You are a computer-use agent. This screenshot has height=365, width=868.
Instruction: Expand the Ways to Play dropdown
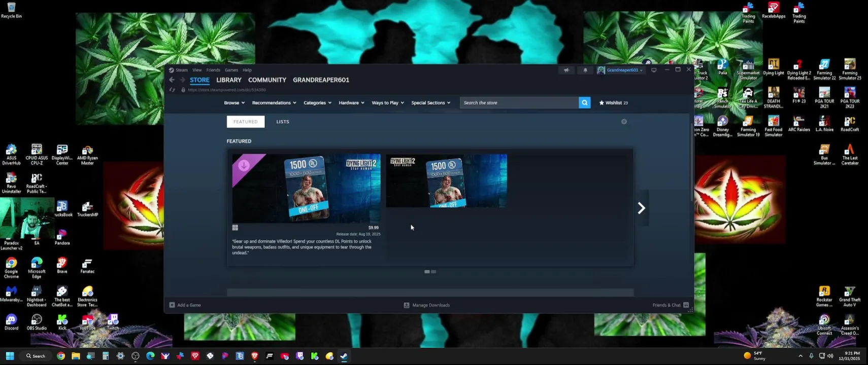(388, 102)
